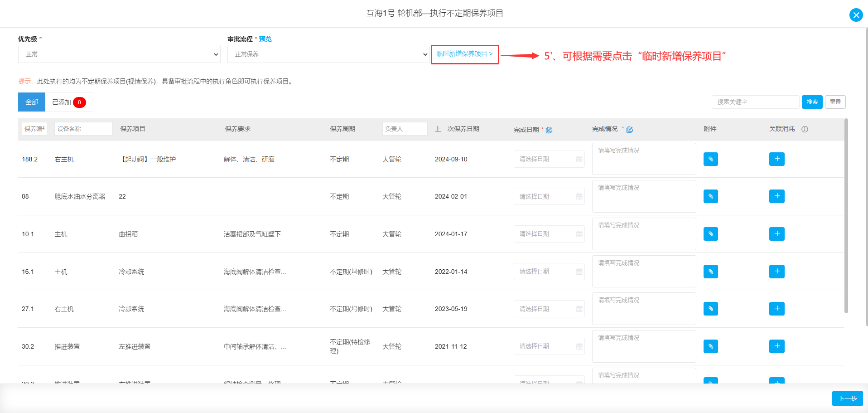Add related consumption for row 188.2 plus icon

[777, 159]
